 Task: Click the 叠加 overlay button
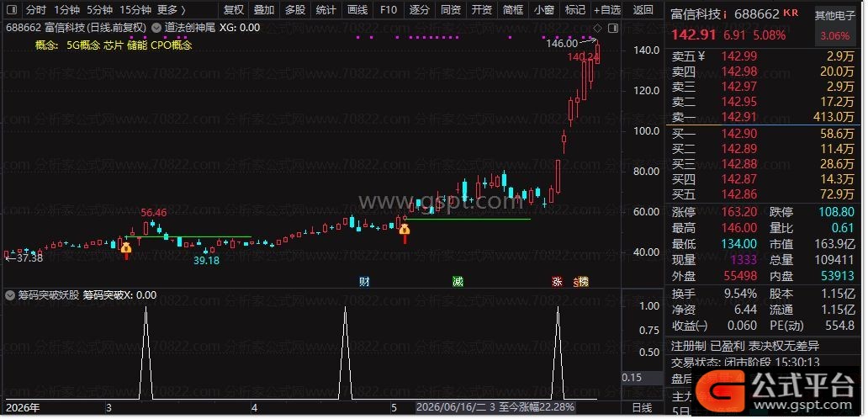264,9
